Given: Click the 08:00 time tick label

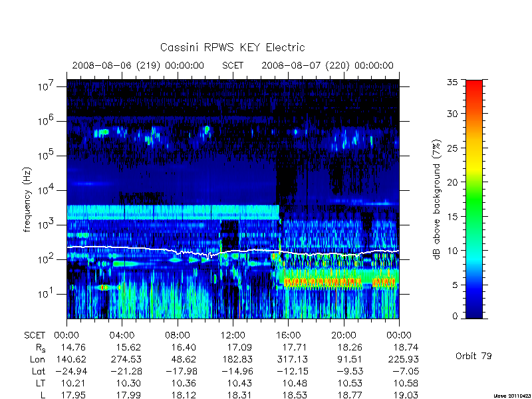Looking at the screenshot, I should (178, 336).
